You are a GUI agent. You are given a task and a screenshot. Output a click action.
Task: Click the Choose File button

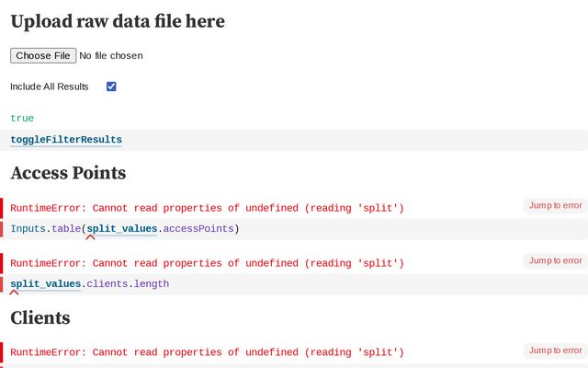point(43,55)
